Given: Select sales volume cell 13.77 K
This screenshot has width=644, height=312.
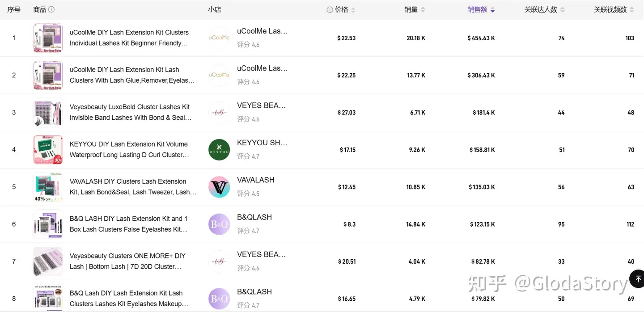Looking at the screenshot, I should 416,76.
